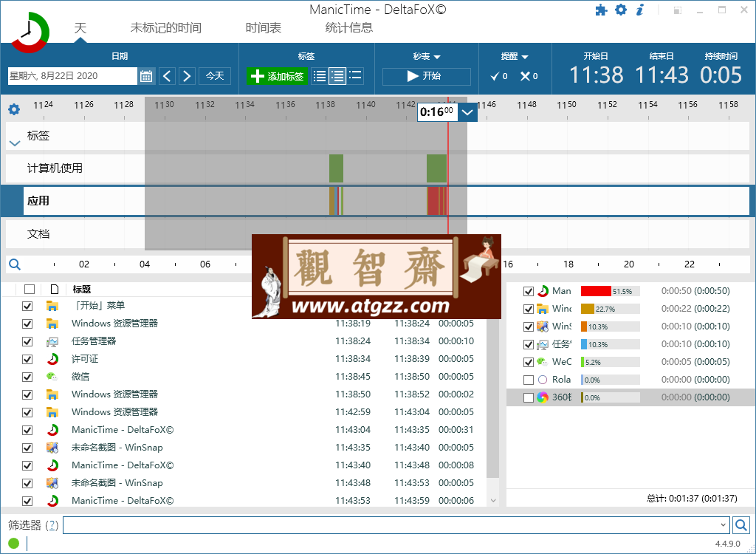Click the folder icon of 「开始」菜单 row
The image size is (756, 554).
(52, 306)
